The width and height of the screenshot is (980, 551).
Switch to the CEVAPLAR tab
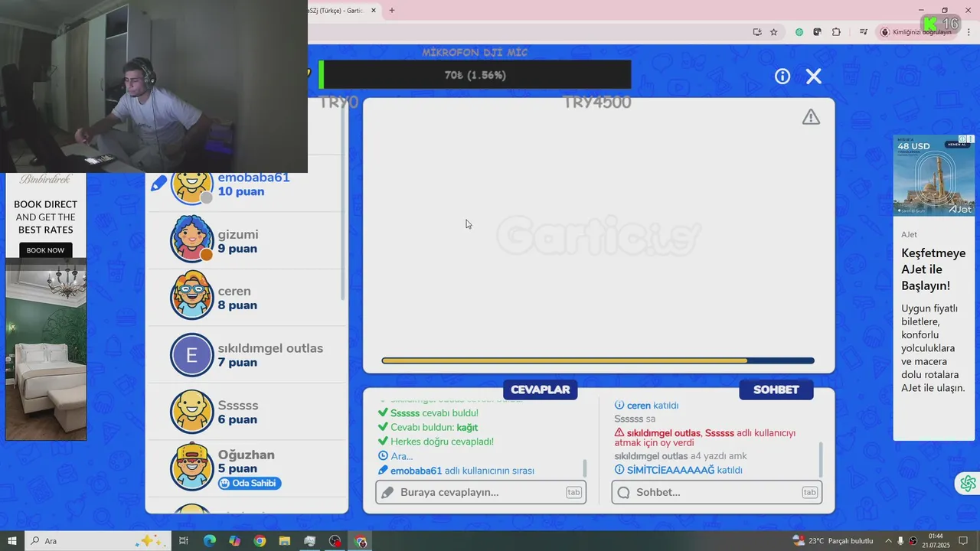point(541,390)
